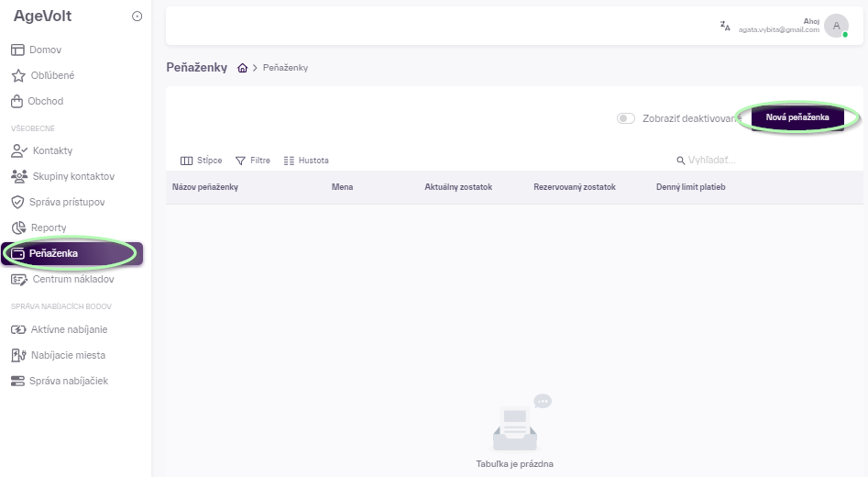Click the charging station icon beside Nabíjacie miesta
This screenshot has width=868, height=477.
tap(19, 355)
